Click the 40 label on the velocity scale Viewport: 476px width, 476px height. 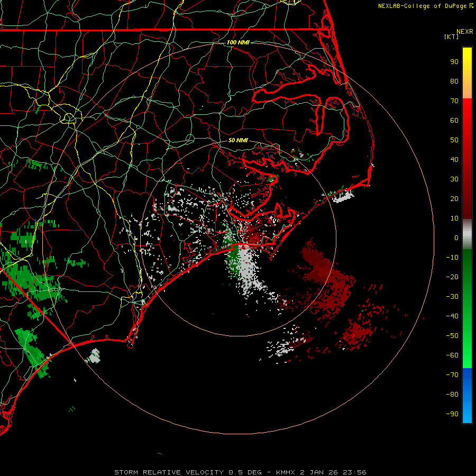coord(454,159)
